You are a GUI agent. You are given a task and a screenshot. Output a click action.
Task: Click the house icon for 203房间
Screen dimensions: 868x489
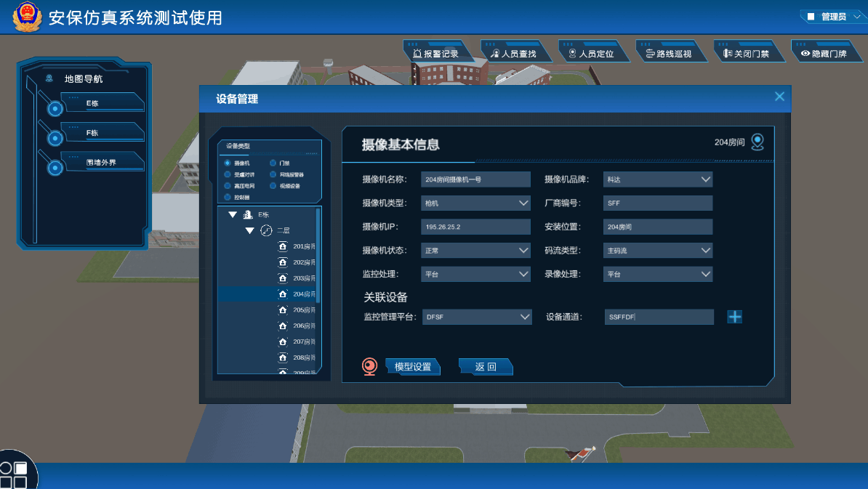(283, 278)
